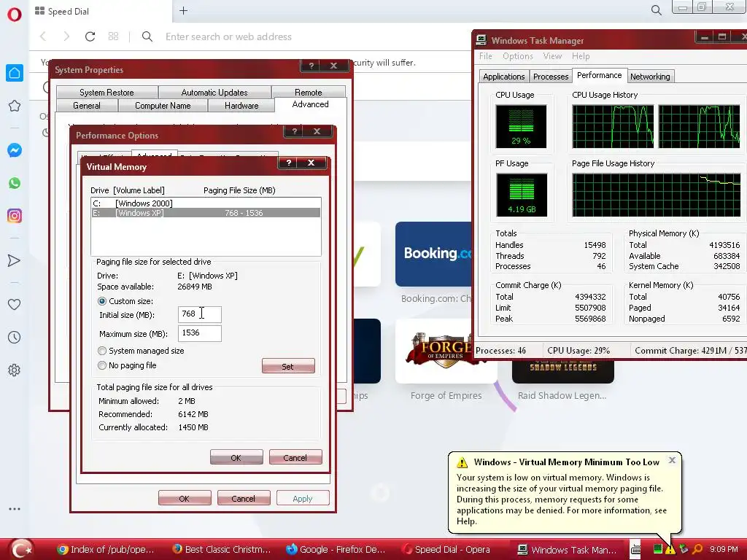
Task: Open the Speed Dial home sidebar icon
Action: [15, 73]
